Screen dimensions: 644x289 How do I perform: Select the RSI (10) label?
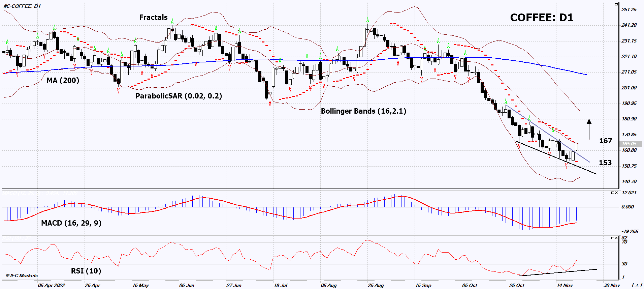[x=86, y=271]
